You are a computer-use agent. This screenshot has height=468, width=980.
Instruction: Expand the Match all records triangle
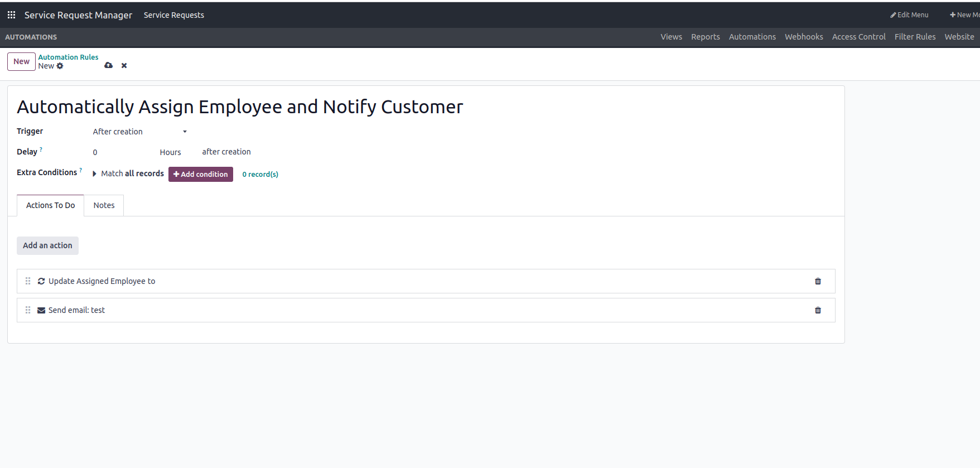(94, 174)
